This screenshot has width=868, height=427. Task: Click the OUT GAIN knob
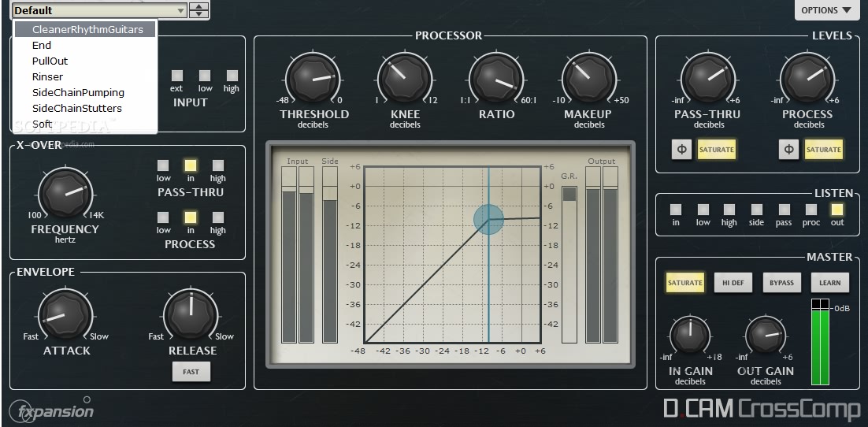click(x=766, y=336)
